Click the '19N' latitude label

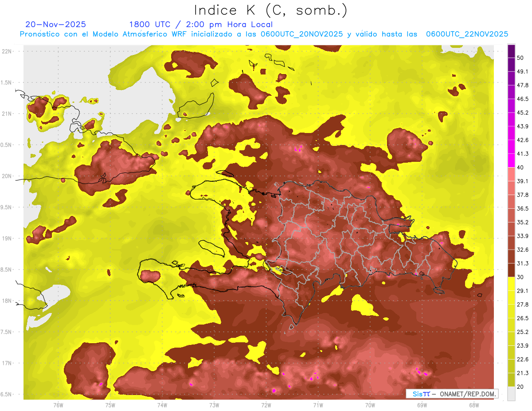coord(7,238)
